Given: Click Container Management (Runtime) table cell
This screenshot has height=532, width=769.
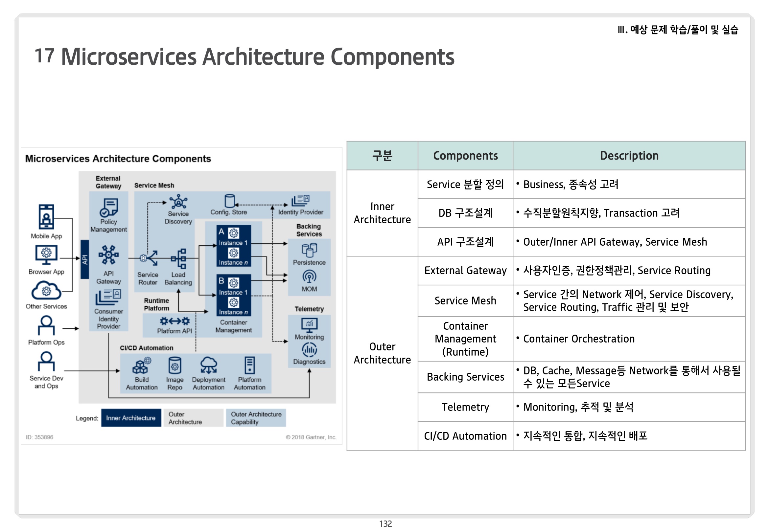Looking at the screenshot, I should [x=465, y=339].
